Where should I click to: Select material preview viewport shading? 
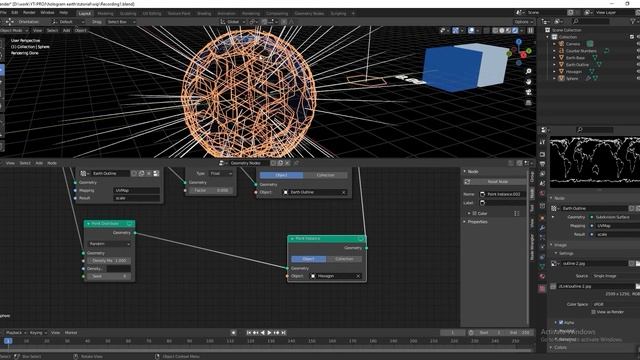pos(508,30)
